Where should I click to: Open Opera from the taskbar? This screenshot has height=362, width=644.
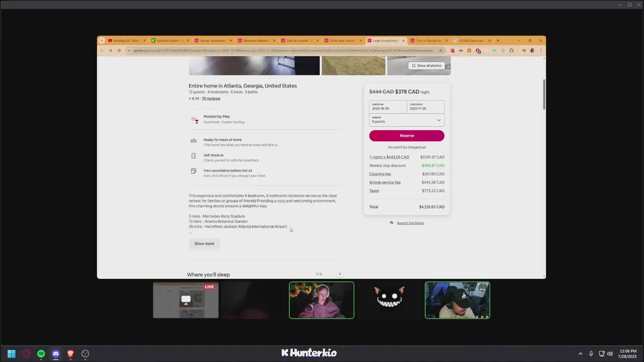pos(26,354)
